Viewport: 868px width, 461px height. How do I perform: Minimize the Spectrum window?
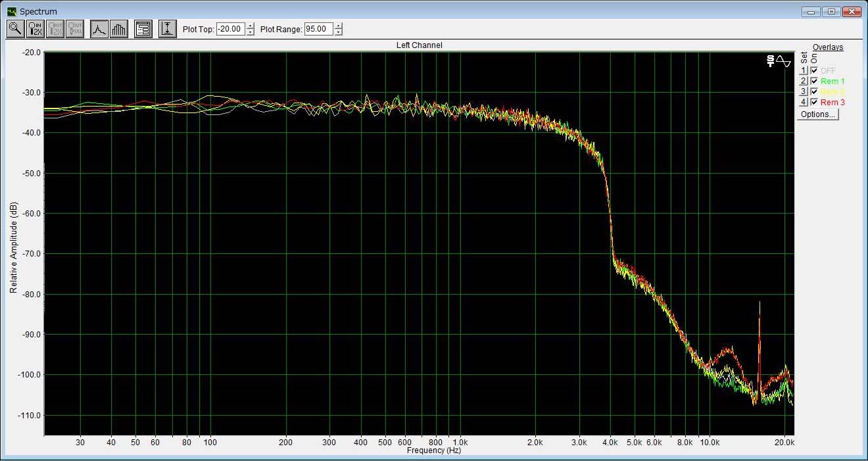(811, 11)
